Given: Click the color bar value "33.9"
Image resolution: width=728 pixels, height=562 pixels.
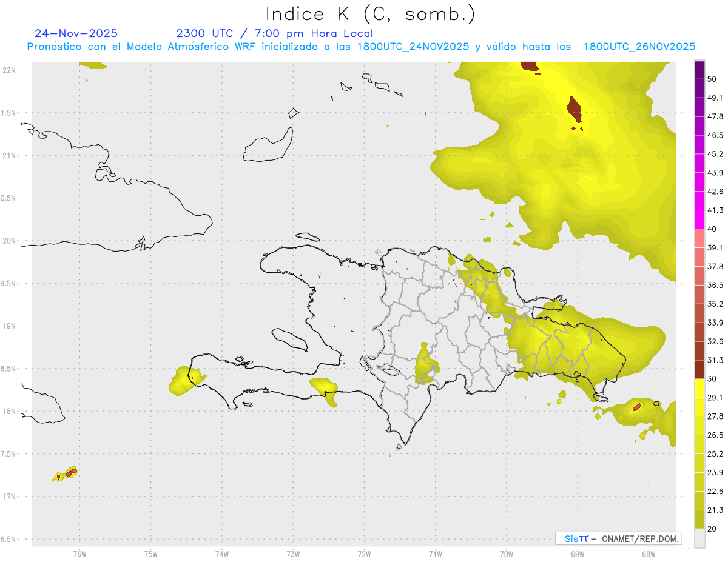Looking at the screenshot, I should click(x=715, y=323).
